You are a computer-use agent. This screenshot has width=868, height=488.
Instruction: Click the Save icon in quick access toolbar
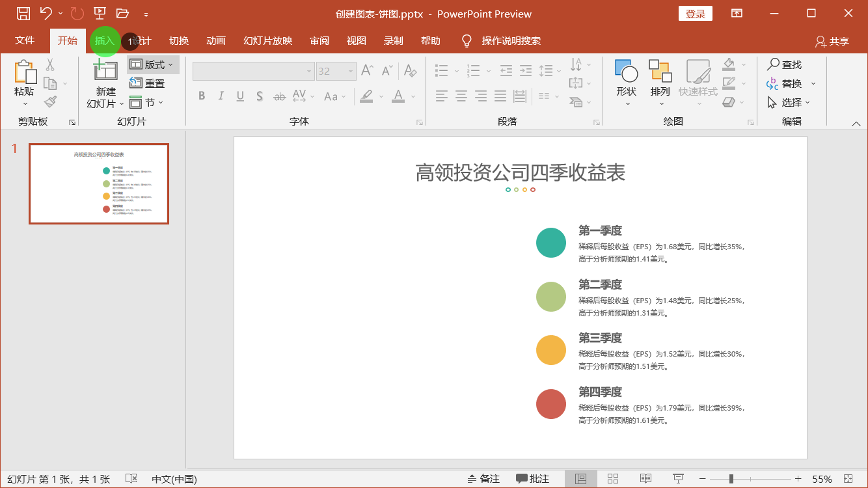(x=23, y=13)
